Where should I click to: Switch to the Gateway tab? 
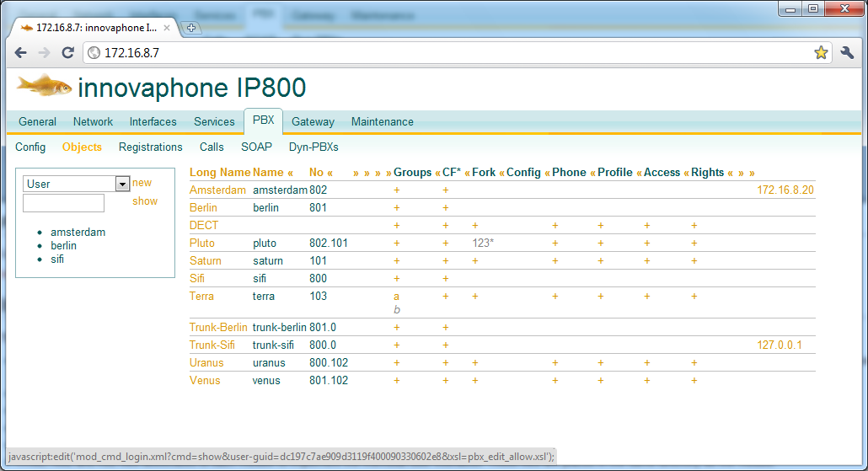313,122
